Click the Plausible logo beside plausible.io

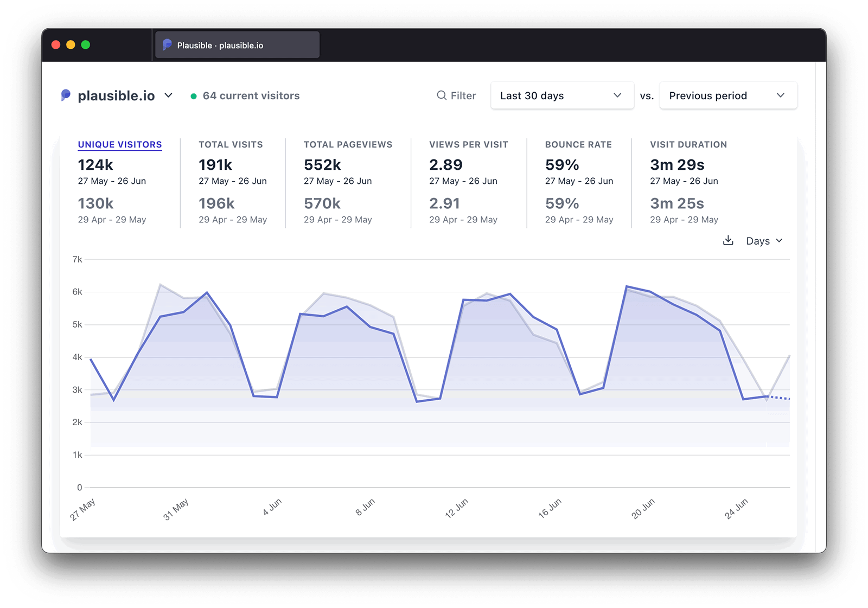66,95
